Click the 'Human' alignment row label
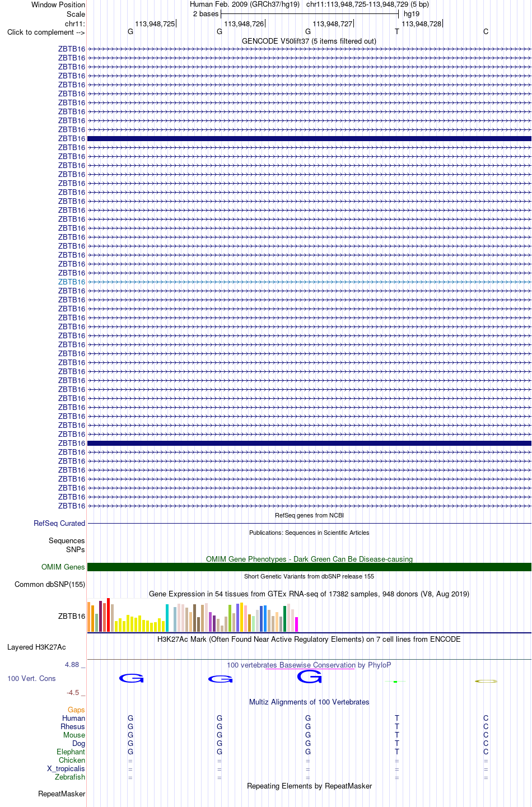532x807 pixels. (x=74, y=718)
